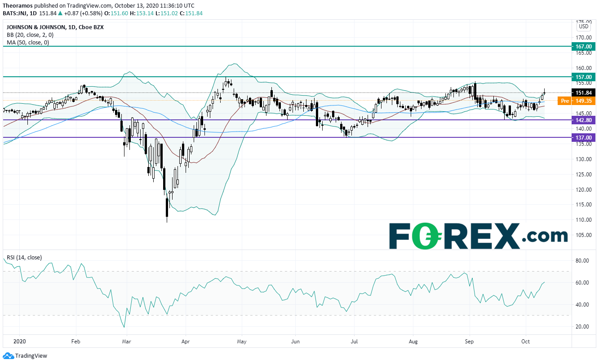The width and height of the screenshot is (599, 364).
Task: Click the Jul label on time axis
Action: coord(354,342)
